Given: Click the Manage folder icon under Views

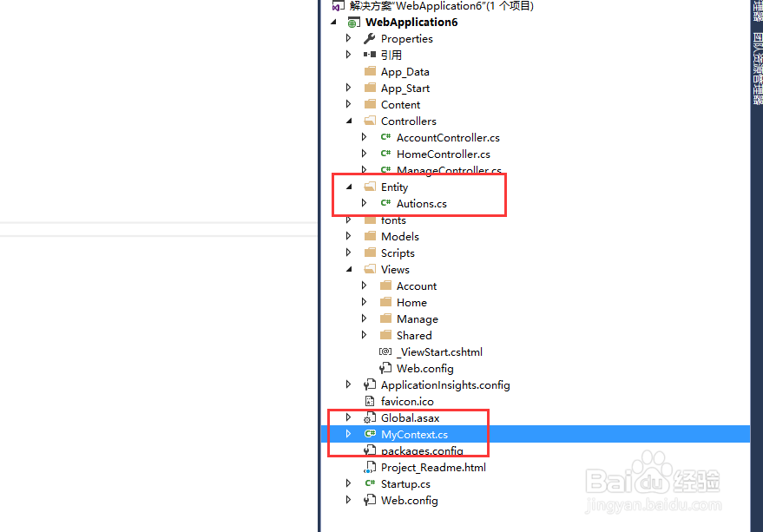Looking at the screenshot, I should [x=385, y=319].
